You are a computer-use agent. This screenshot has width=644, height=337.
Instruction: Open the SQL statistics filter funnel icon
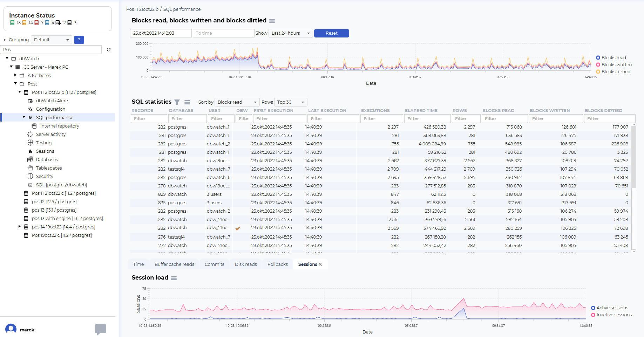click(177, 102)
